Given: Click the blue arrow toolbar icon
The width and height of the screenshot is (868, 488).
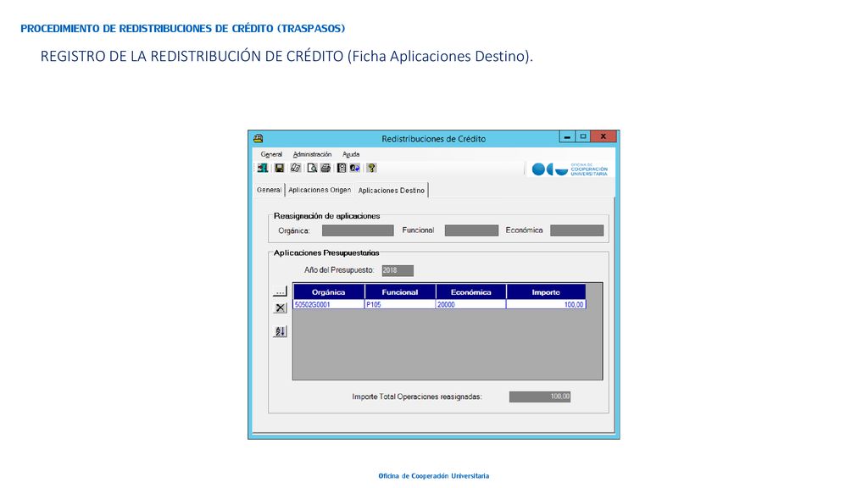Looking at the screenshot, I should click(x=355, y=168).
